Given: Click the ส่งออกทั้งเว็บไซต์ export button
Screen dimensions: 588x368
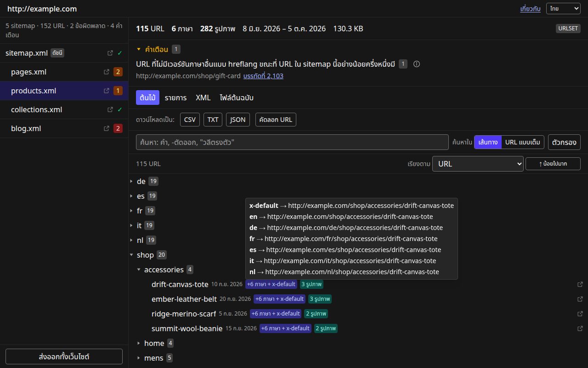Looking at the screenshot, I should (64, 356).
